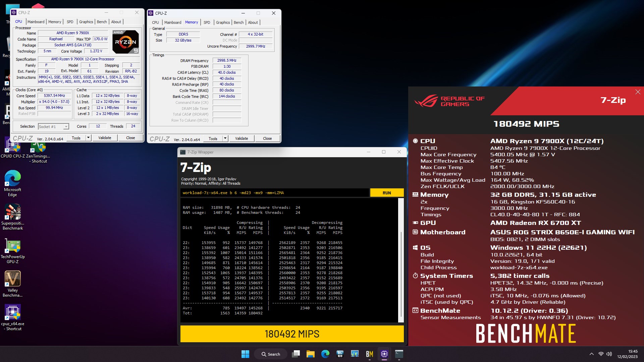Open About tab in left CPU-Z window
644x362 pixels.
click(116, 22)
